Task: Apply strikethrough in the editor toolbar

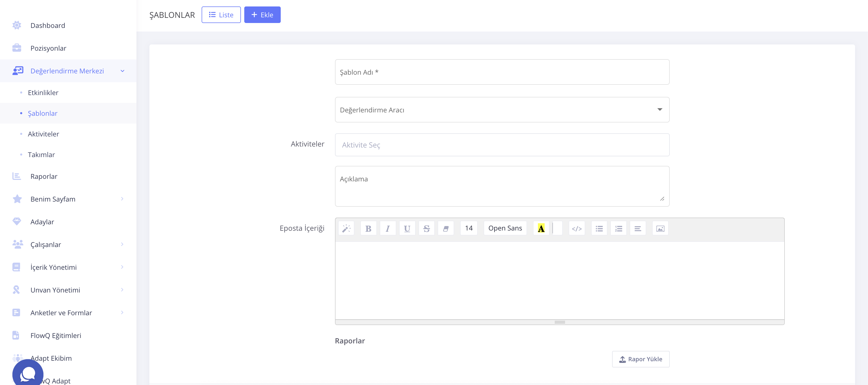Action: (426, 228)
